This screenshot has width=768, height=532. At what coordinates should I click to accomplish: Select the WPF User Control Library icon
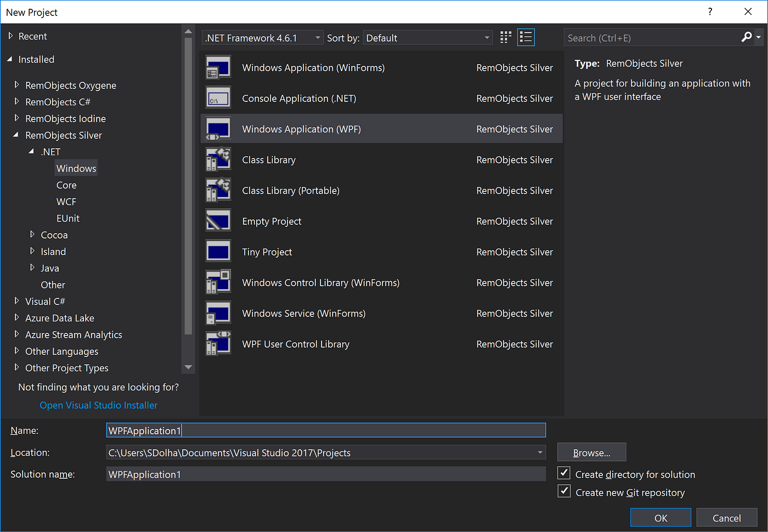pyautogui.click(x=218, y=344)
